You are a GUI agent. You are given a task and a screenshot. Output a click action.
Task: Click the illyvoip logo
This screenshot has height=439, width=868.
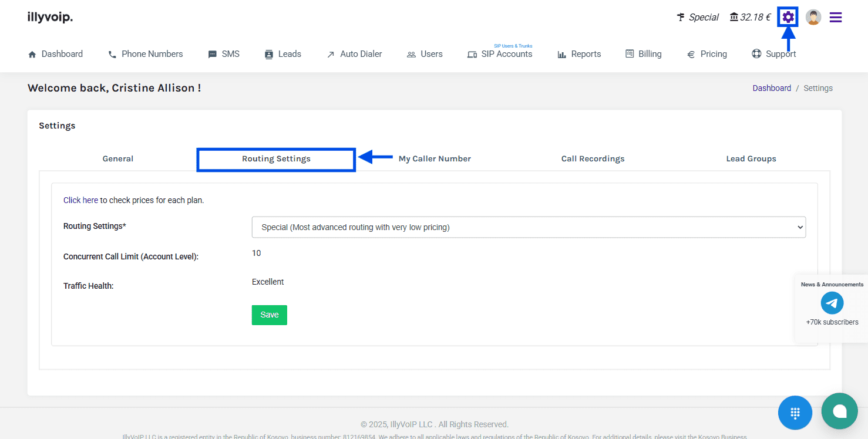click(50, 17)
